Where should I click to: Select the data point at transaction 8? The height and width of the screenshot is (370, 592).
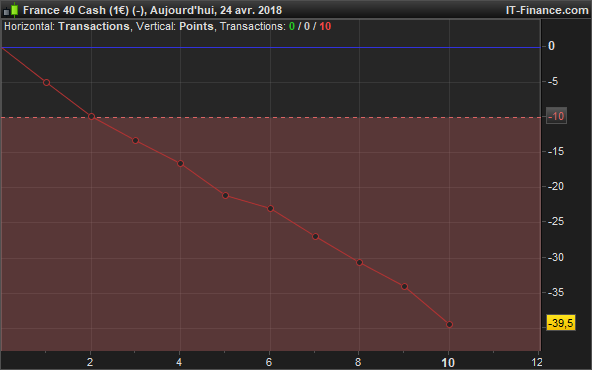(359, 262)
